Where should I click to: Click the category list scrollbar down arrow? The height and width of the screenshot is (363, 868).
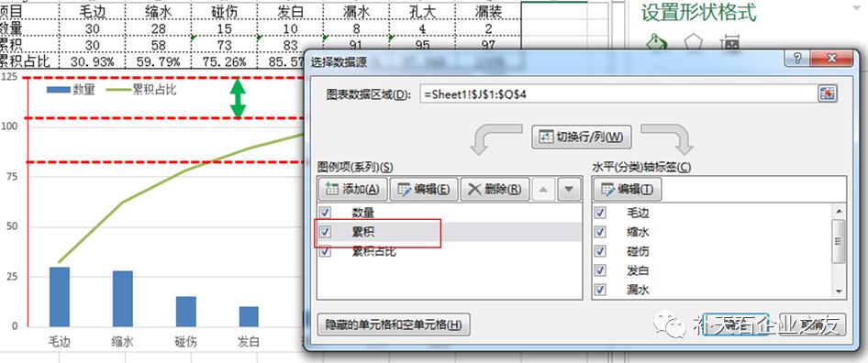point(840,291)
